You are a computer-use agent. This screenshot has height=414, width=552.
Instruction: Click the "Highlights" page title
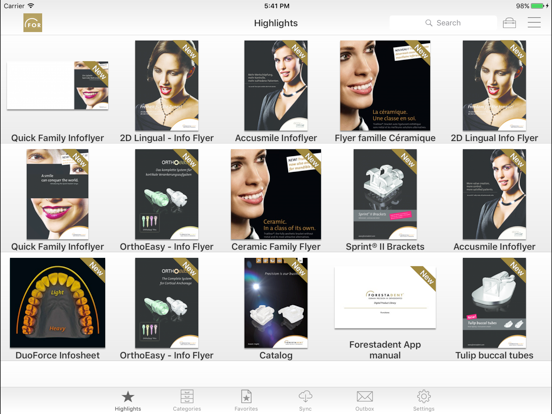click(276, 23)
